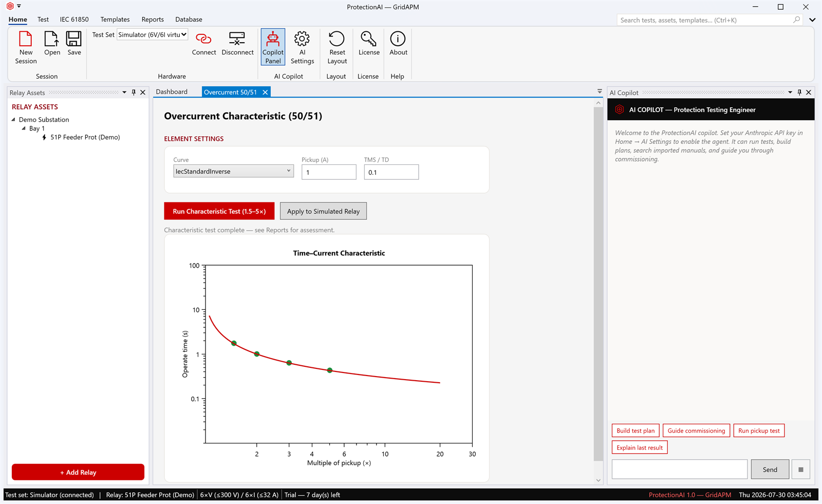The width and height of the screenshot is (822, 504).
Task: Click the search magnifier icon
Action: coord(797,20)
